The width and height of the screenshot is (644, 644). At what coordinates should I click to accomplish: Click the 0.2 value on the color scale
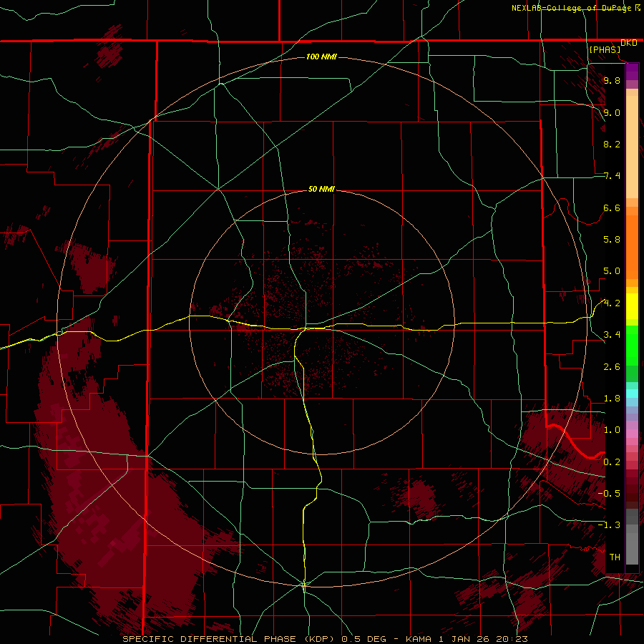tap(612, 462)
